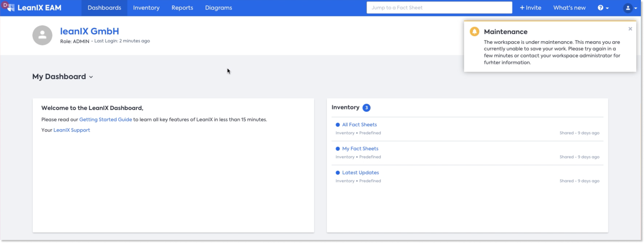Open the user account menu icon
This screenshot has width=644, height=243.
[x=630, y=8]
